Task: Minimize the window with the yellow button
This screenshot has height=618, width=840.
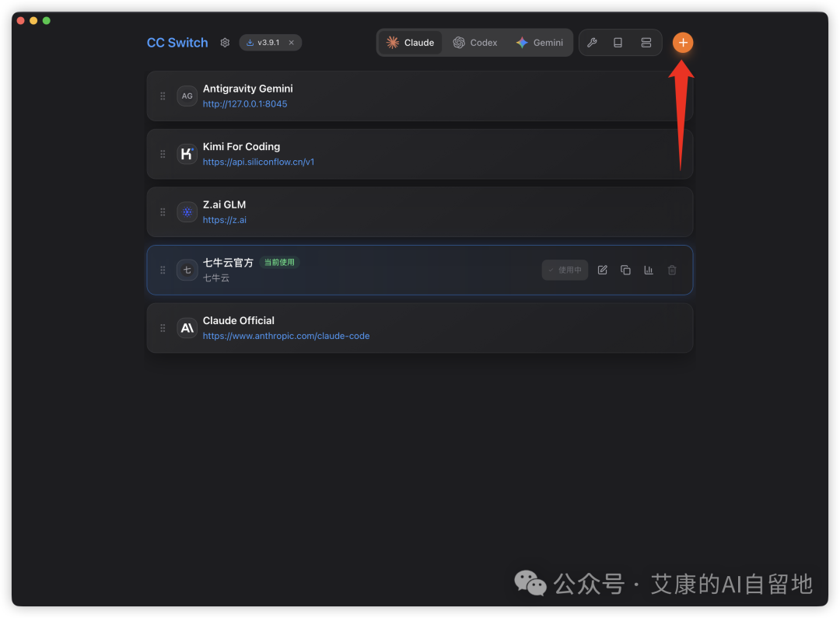Action: click(33, 21)
